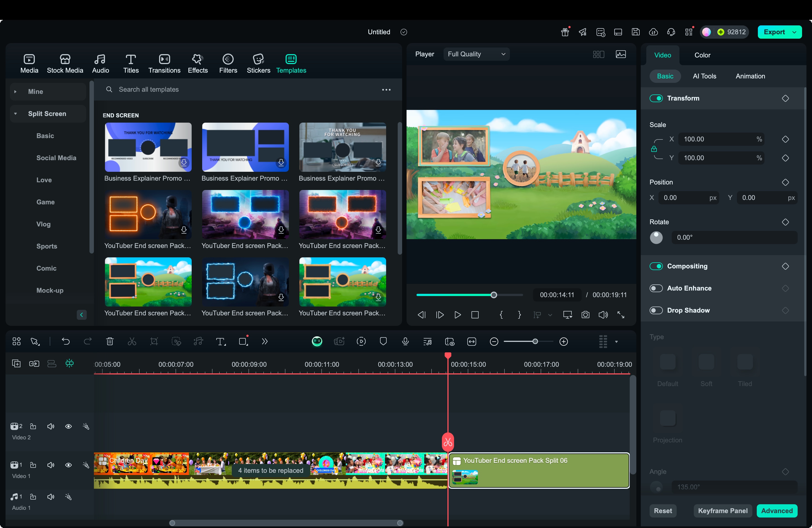Open the Export dropdown arrow

pyautogui.click(x=794, y=32)
